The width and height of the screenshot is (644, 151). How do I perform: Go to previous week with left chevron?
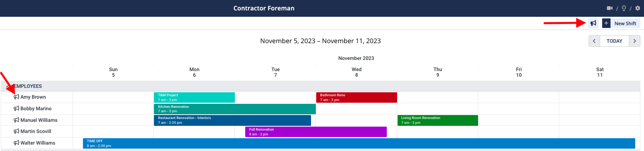coord(594,41)
